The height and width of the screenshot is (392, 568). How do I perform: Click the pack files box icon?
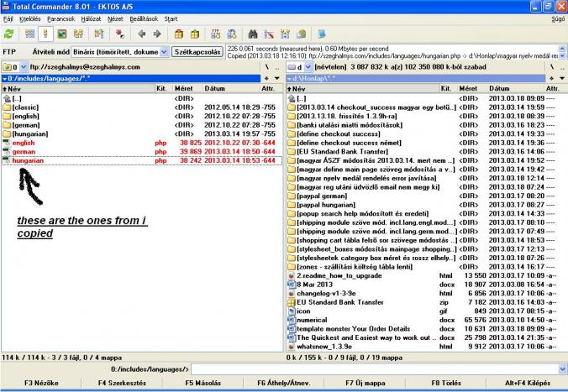click(179, 34)
